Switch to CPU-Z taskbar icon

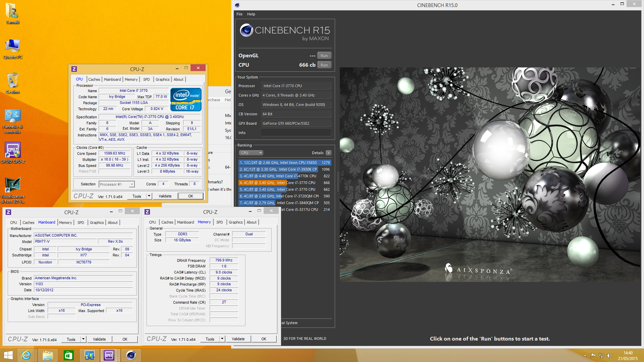(x=109, y=355)
